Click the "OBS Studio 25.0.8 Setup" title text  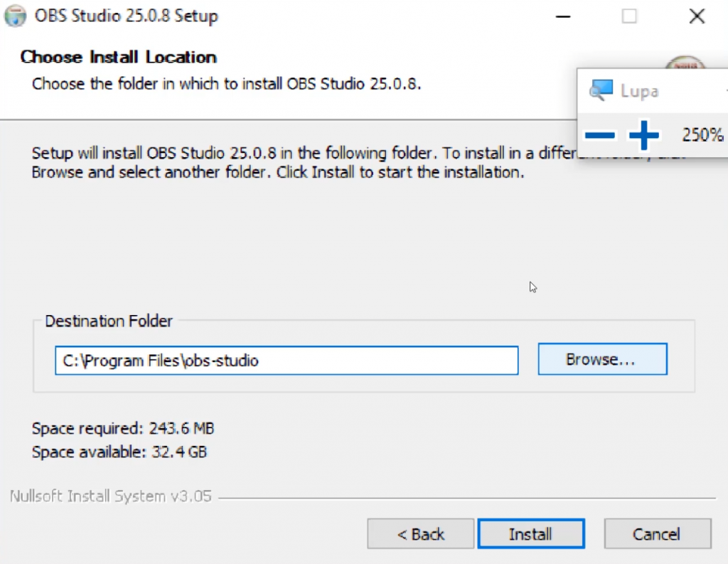coord(126,16)
